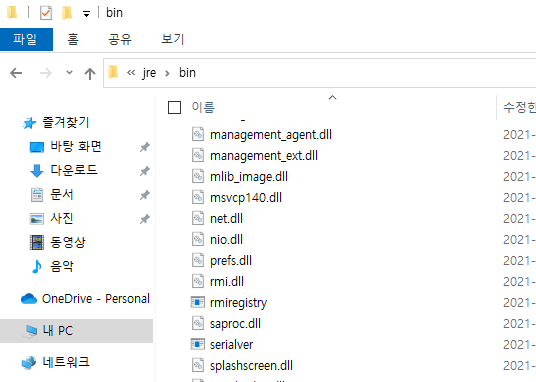Image resolution: width=536 pixels, height=382 pixels.
Task: Open 바탕 화면 in navigation pane
Action: (x=76, y=146)
